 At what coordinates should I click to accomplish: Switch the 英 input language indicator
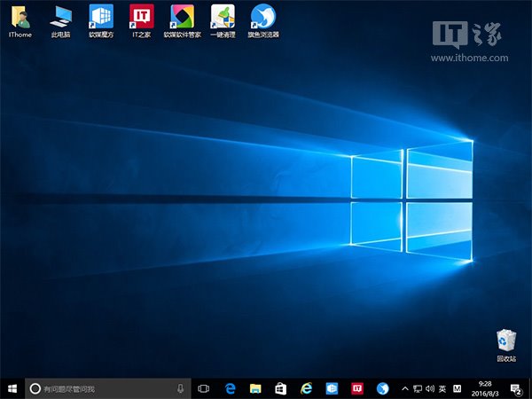click(x=442, y=389)
